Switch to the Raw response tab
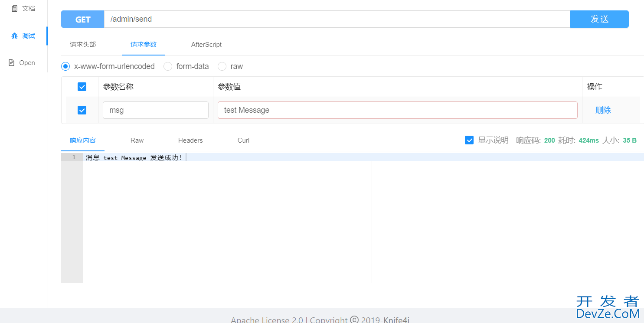Screen dimensions: 644x323 137,140
